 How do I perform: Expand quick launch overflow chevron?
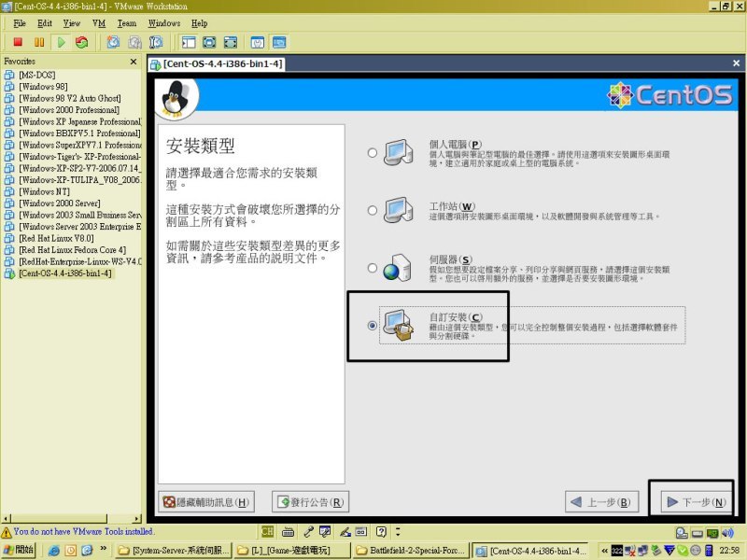point(104,549)
